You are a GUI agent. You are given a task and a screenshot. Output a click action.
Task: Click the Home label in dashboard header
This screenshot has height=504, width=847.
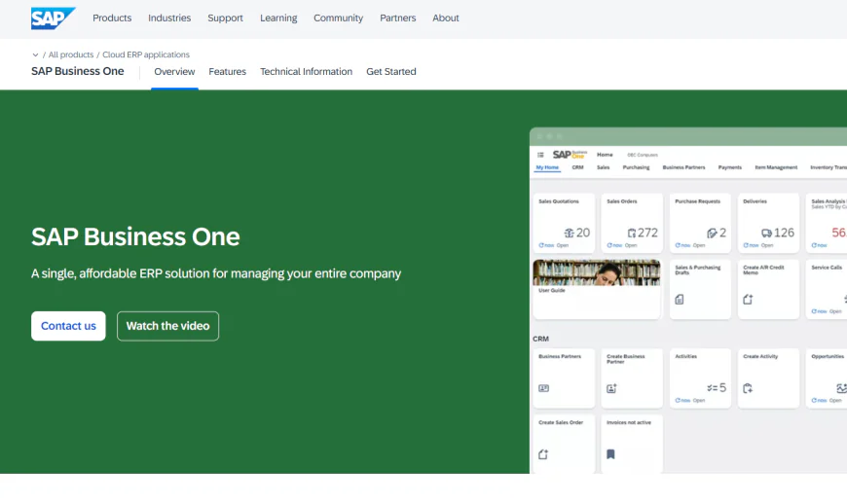tap(605, 155)
